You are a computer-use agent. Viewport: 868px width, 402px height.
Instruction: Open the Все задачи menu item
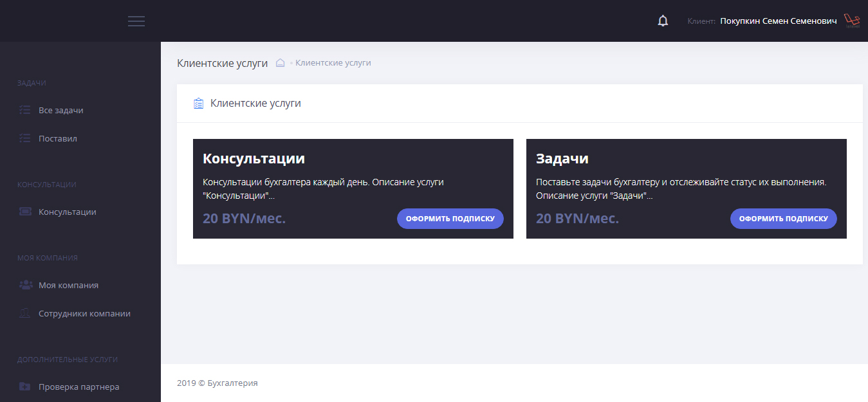61,110
